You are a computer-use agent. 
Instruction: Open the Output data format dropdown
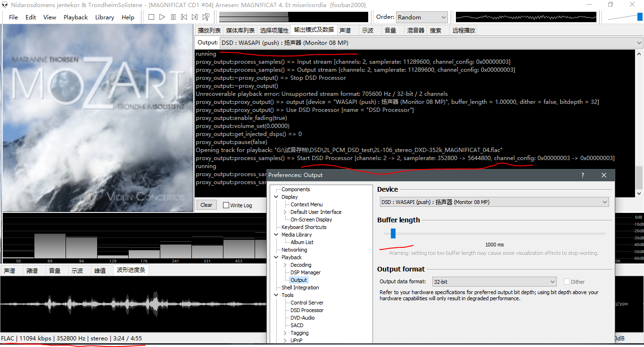495,282
